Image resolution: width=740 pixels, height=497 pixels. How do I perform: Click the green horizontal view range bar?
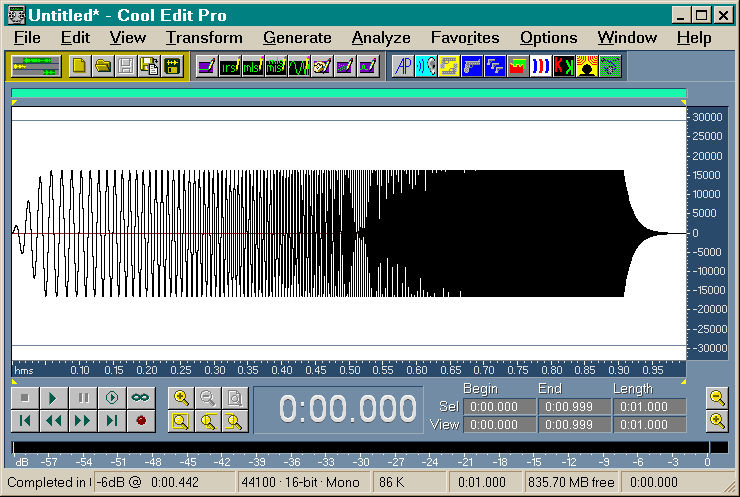(349, 93)
